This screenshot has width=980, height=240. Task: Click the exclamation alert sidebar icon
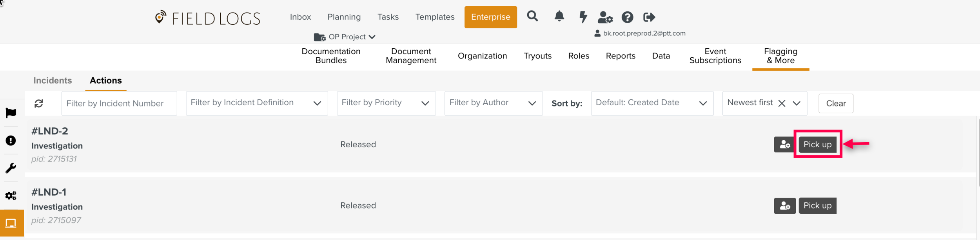(11, 141)
